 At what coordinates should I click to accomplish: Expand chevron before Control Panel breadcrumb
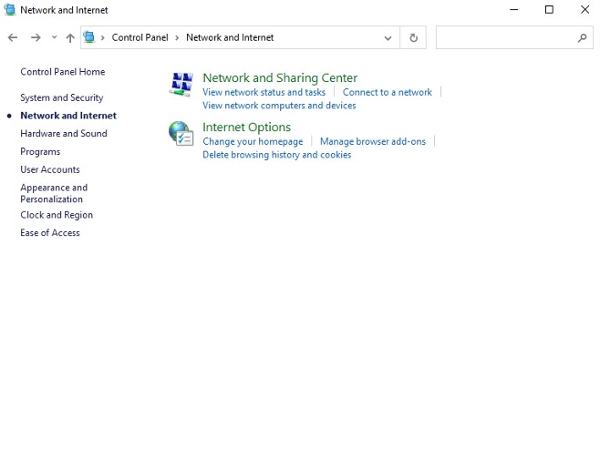click(x=103, y=37)
